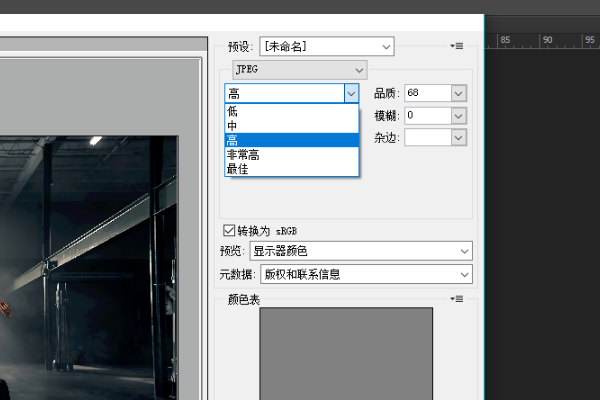Open the JPEG file format dropdown

(298, 69)
